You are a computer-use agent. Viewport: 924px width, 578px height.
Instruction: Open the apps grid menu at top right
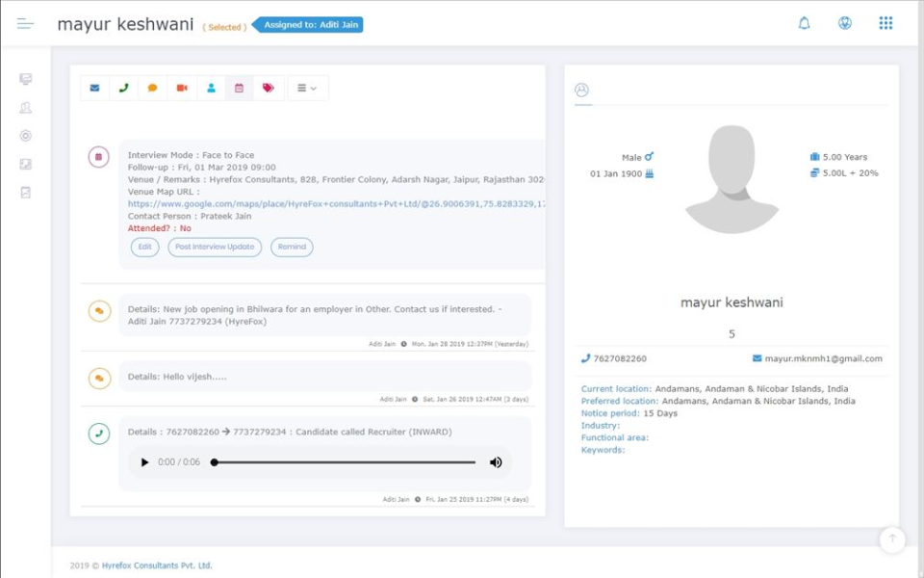coord(885,22)
